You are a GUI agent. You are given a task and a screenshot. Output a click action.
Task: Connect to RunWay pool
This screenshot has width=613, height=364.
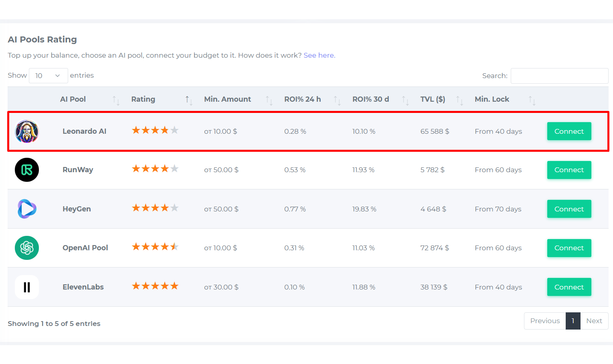569,170
